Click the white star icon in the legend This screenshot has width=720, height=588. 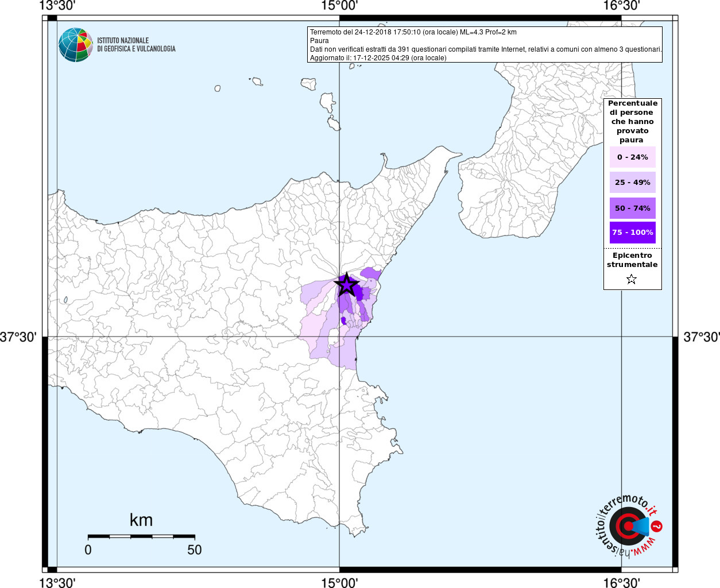click(x=632, y=280)
